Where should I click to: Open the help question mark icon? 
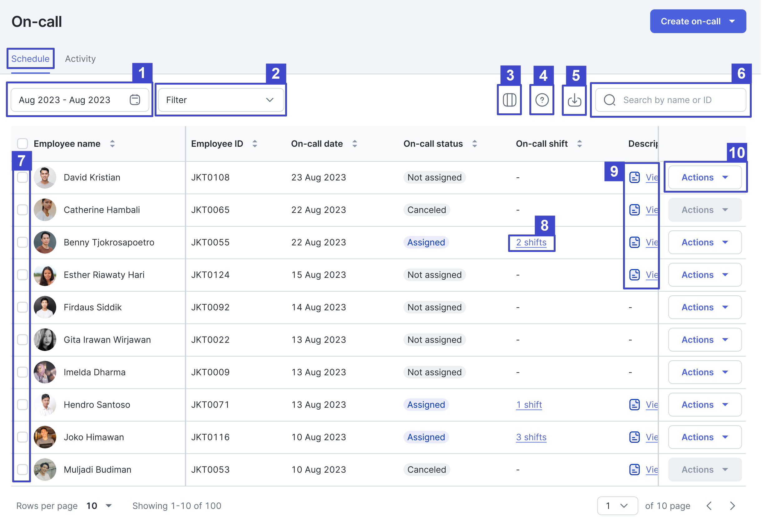tap(542, 100)
